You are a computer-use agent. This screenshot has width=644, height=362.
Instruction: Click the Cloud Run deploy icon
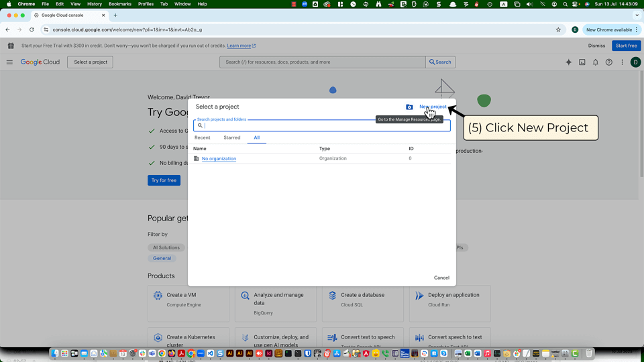(x=419, y=295)
